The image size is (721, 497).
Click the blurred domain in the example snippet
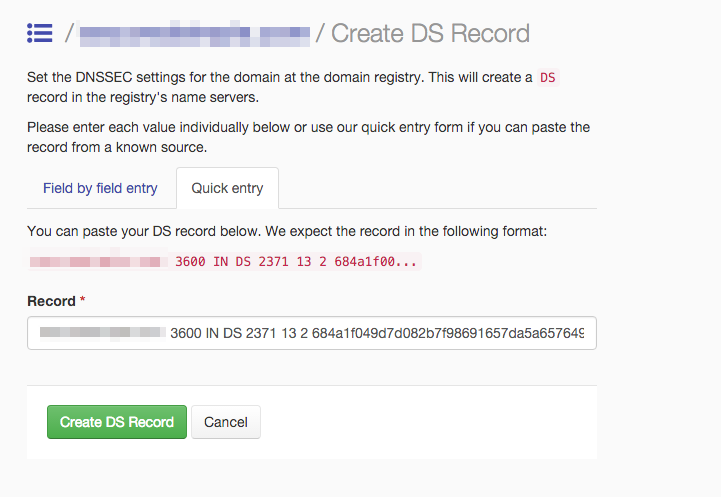[x=96, y=261]
